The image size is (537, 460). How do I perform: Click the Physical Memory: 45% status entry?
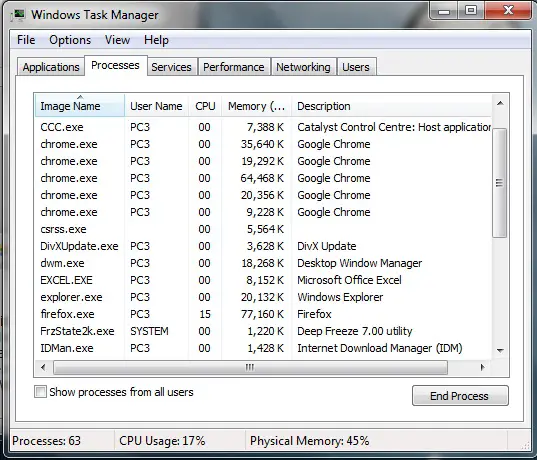[310, 440]
